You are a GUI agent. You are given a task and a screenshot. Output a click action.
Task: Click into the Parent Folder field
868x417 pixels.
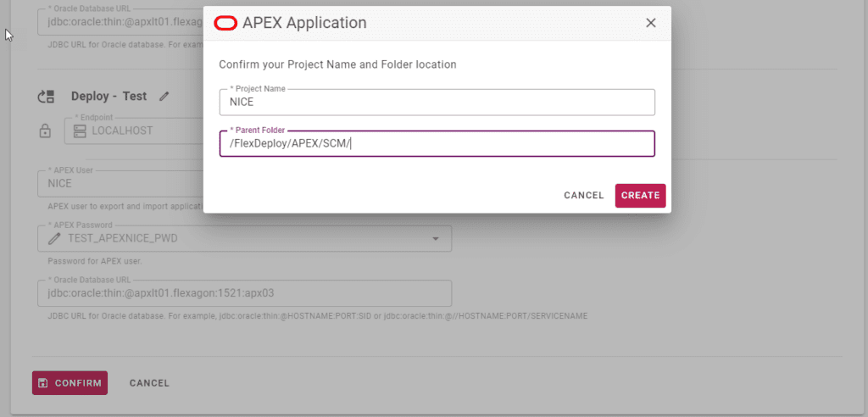437,144
